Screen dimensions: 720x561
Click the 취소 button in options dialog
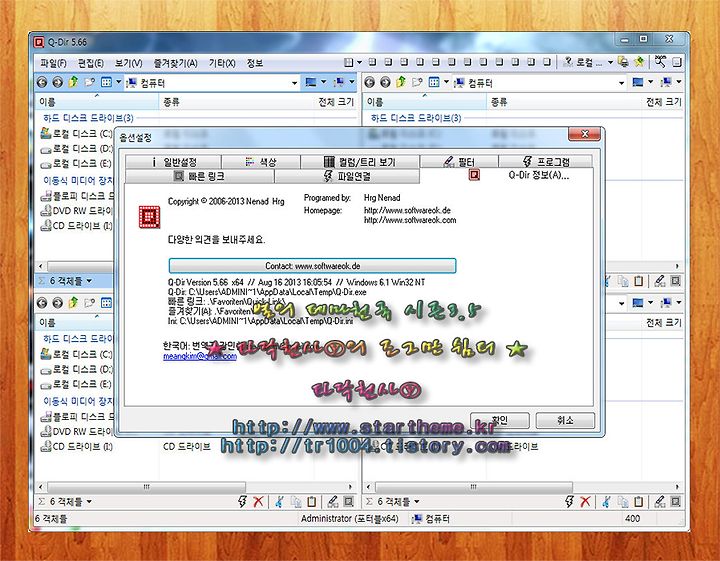(x=565, y=420)
